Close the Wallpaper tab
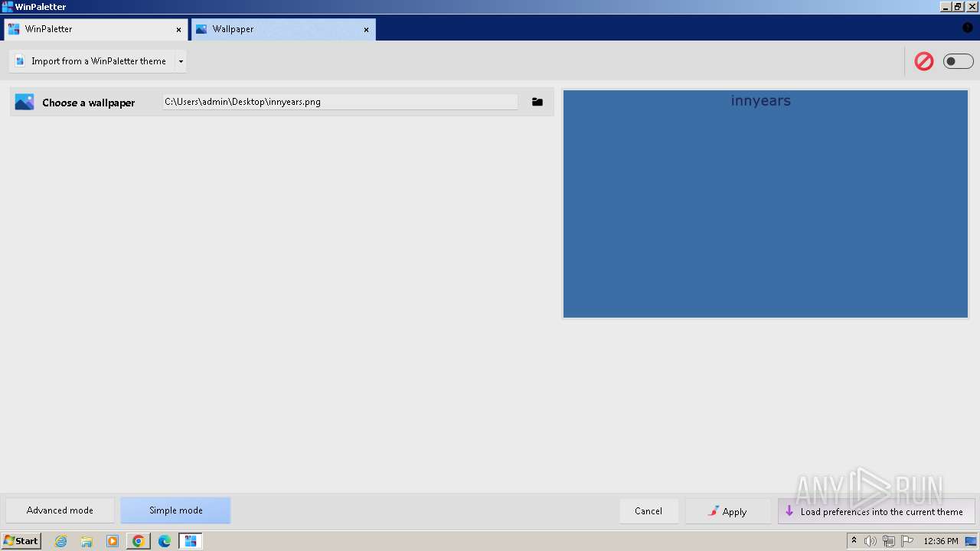The height and width of the screenshot is (551, 980). 366,30
